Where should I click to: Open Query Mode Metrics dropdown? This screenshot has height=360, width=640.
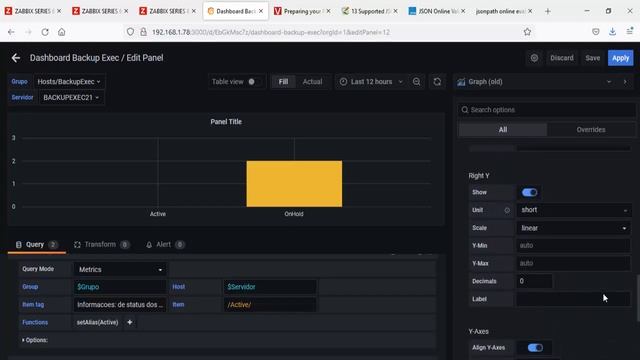[120, 269]
